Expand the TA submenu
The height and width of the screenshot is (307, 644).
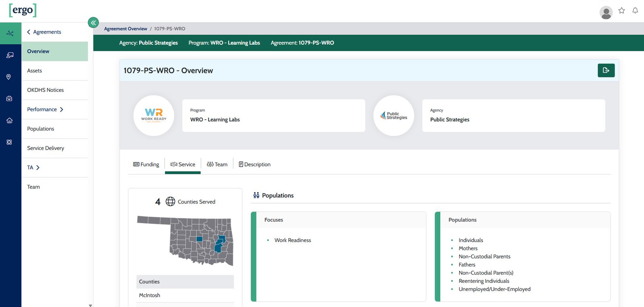[x=55, y=168]
